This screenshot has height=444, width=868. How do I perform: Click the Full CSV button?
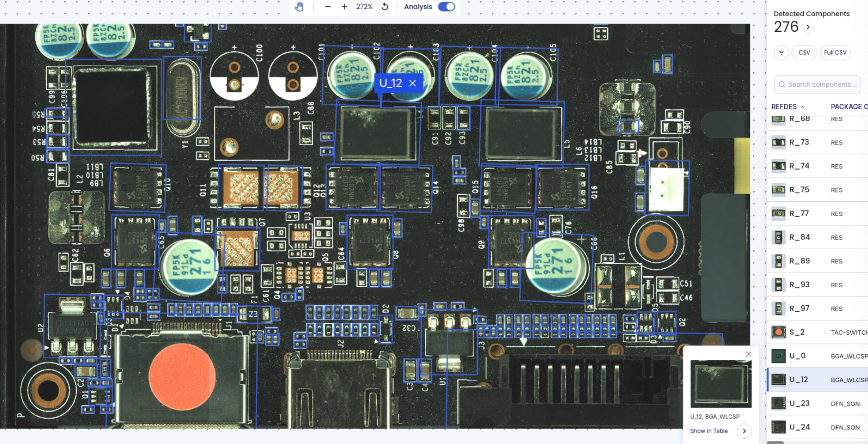coord(835,52)
